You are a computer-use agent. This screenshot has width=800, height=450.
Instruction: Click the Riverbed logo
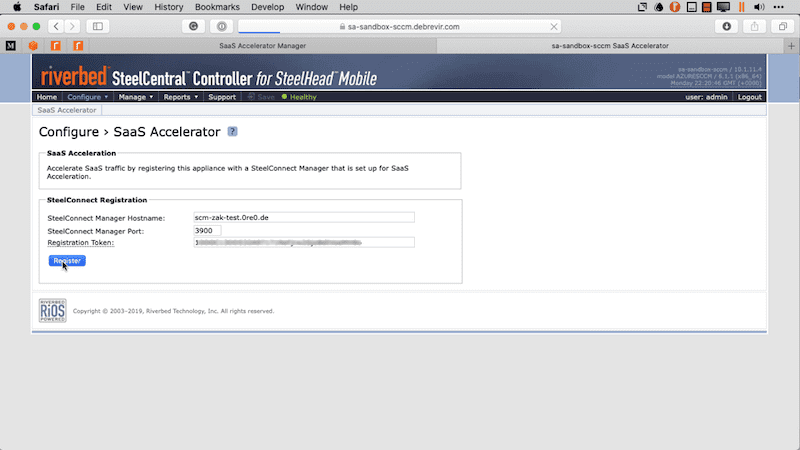click(74, 76)
